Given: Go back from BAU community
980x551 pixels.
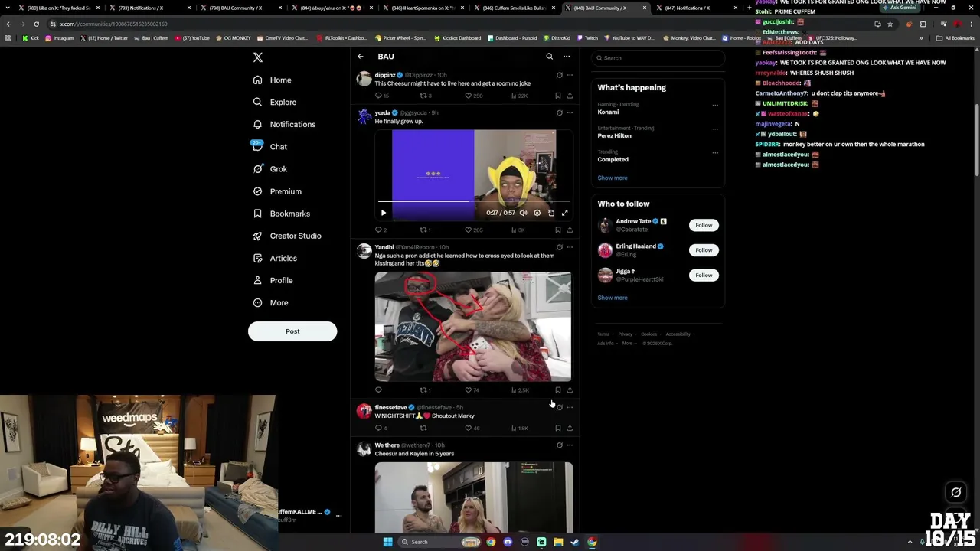Looking at the screenshot, I should click(361, 57).
